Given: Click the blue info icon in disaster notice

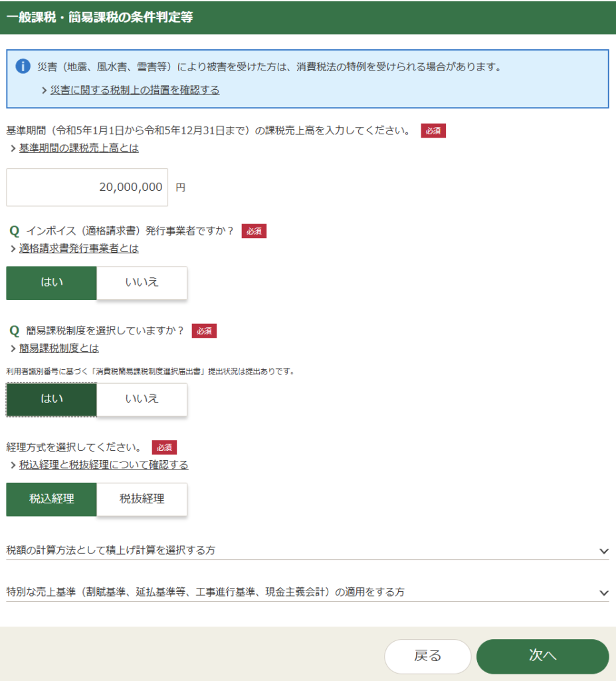Looking at the screenshot, I should (x=23, y=67).
